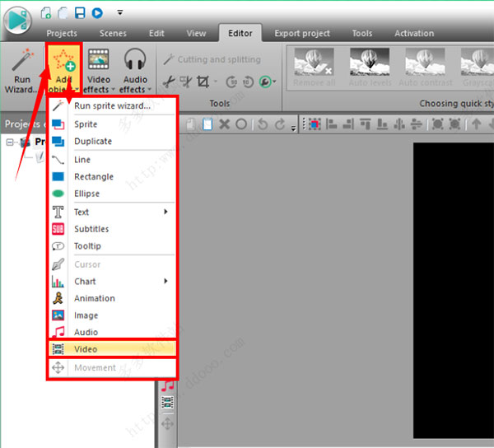
Task: Open the Audio effects headphones dropdown
Action: point(135,71)
